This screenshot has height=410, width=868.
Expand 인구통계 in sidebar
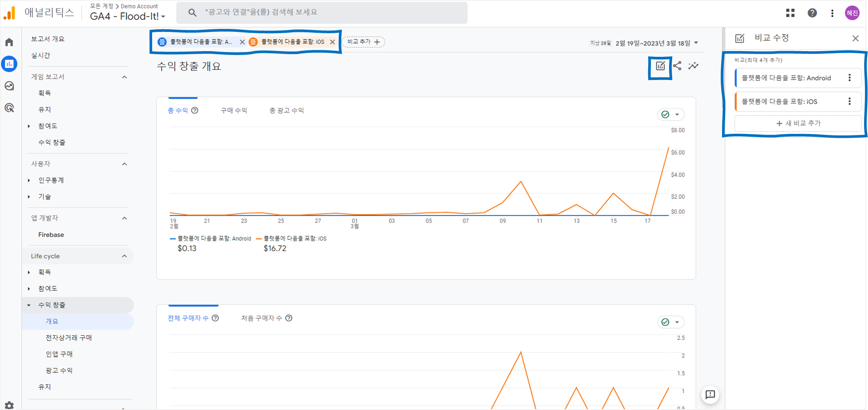pyautogui.click(x=29, y=180)
